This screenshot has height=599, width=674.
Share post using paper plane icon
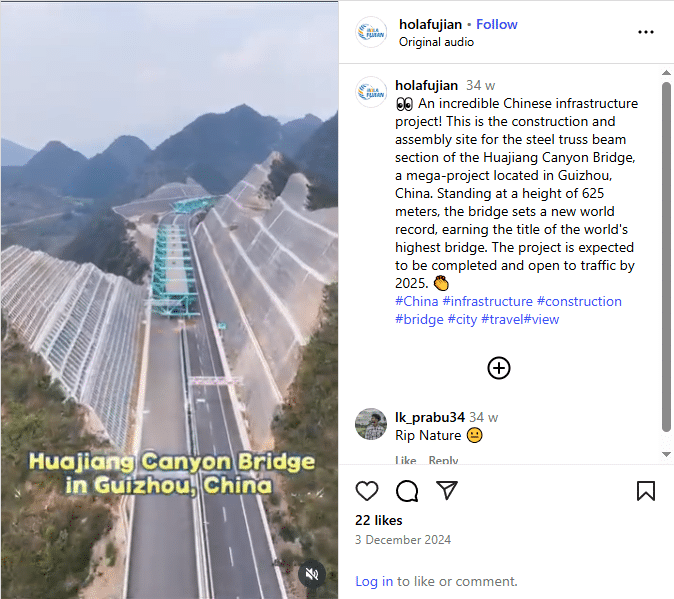click(447, 490)
